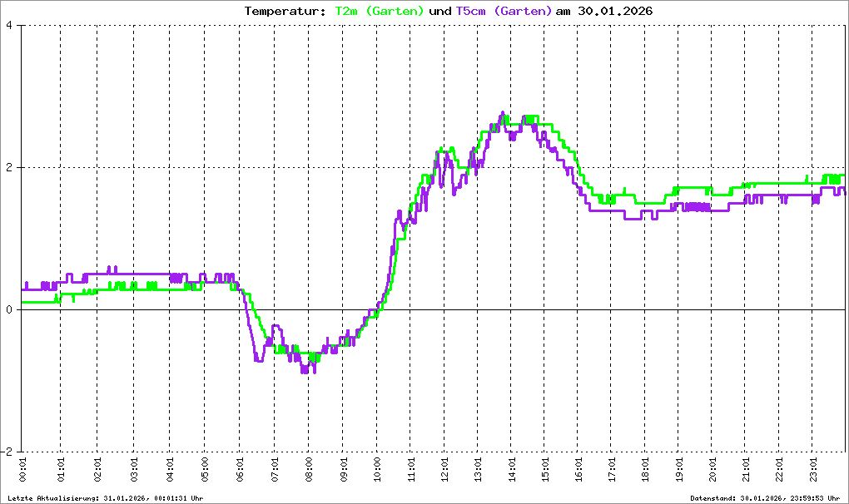Viewport: 849px width, 504px height.
Task: Click the y-axis label 2
Action: [x=8, y=167]
